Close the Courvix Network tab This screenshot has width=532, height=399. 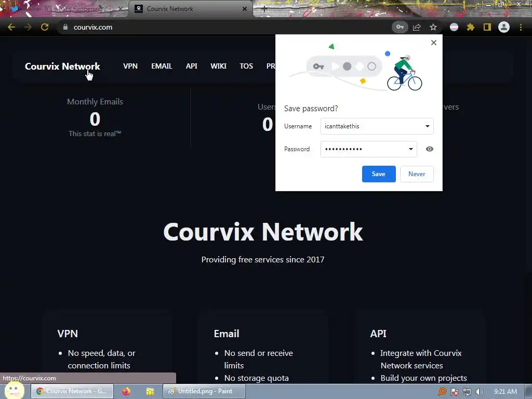[245, 9]
